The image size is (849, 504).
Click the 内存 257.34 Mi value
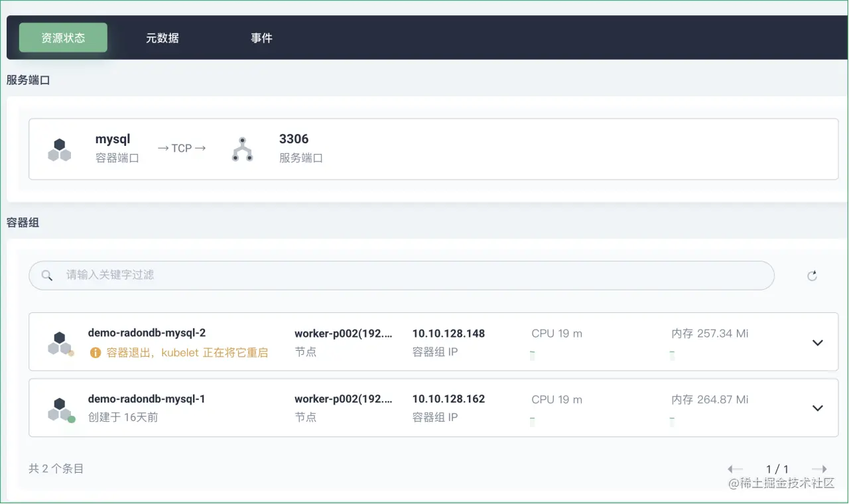click(710, 334)
